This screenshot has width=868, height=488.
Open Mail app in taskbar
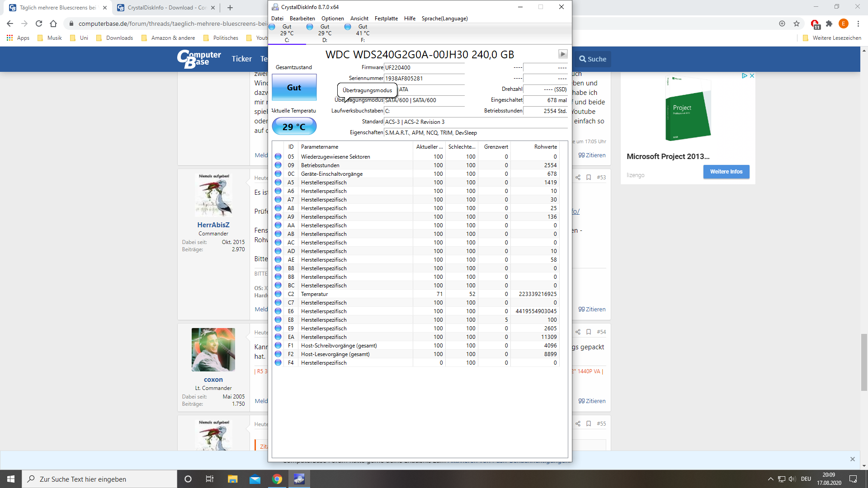(x=255, y=479)
